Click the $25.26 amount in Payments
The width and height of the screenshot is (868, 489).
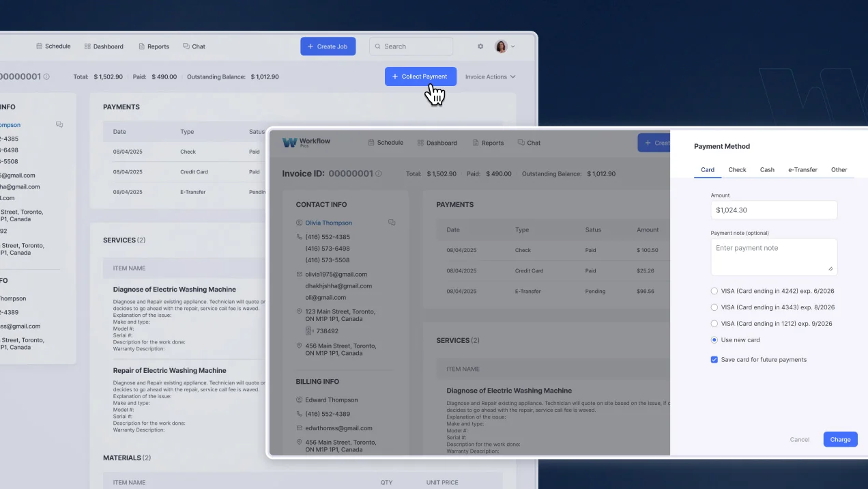click(645, 271)
